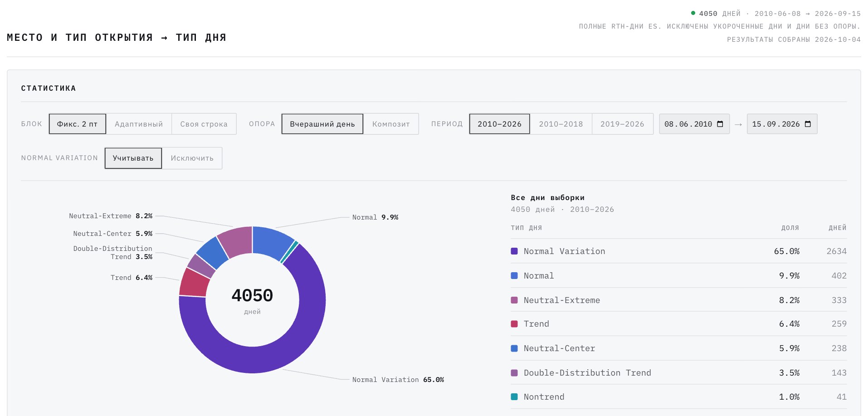Click the Neutral-Center row name in table
The image size is (868, 416).
coord(560,348)
